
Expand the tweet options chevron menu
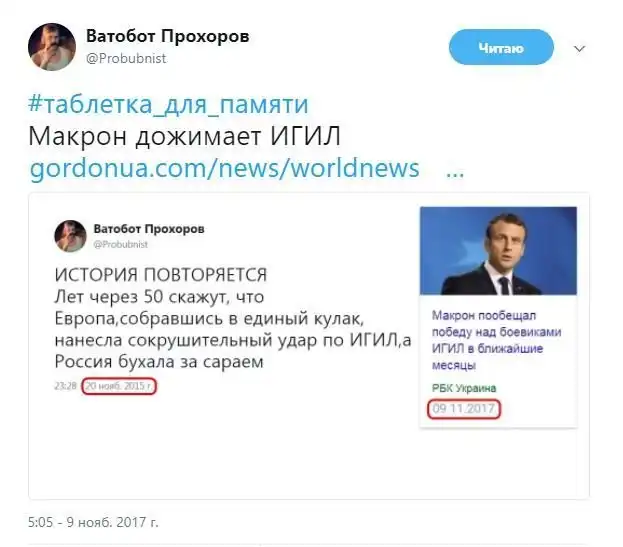(580, 49)
